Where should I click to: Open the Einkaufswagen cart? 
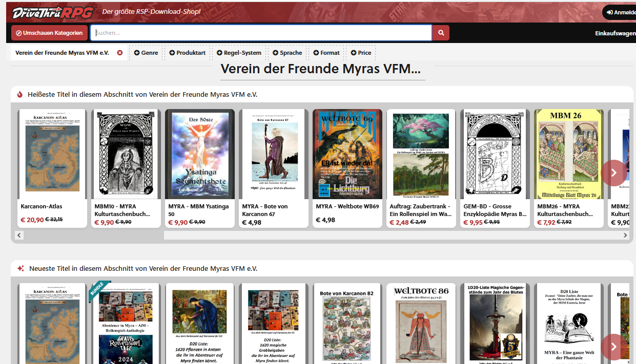coord(615,33)
